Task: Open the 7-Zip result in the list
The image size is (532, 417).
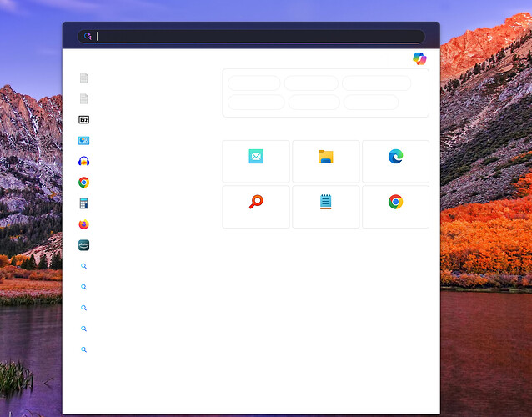Action: pos(84,120)
